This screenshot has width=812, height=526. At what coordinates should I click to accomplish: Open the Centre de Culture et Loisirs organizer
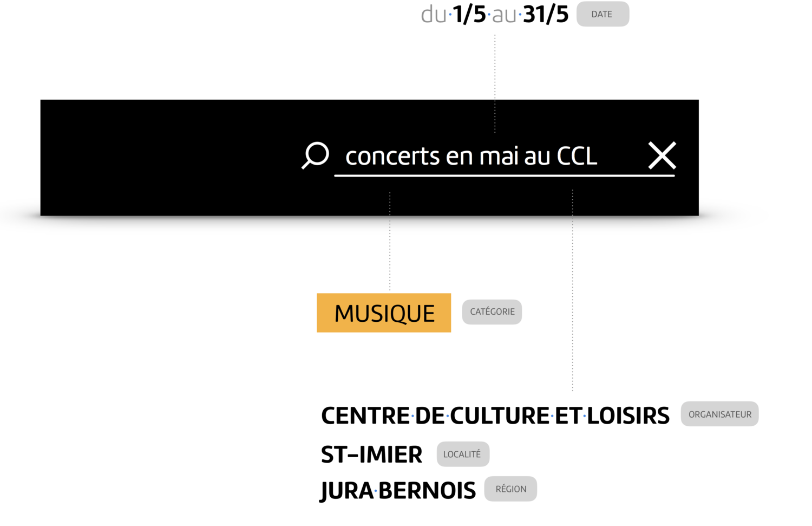495,415
